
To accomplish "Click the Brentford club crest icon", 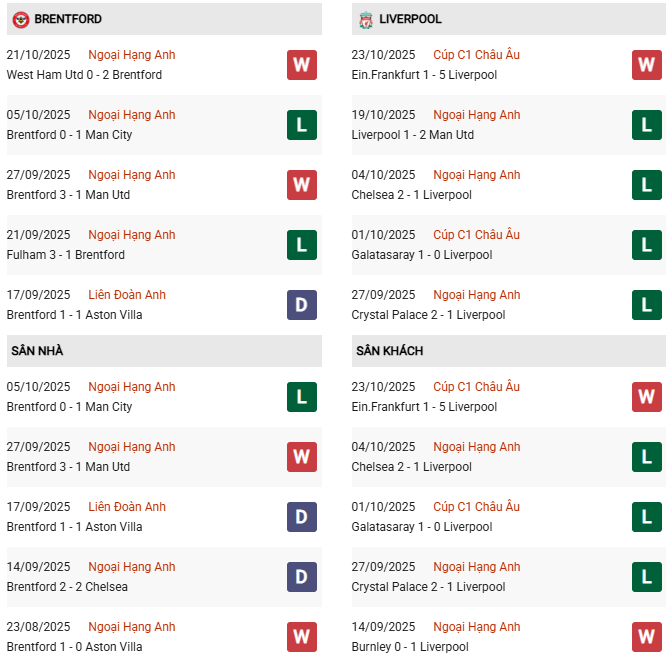I will click(x=20, y=19).
